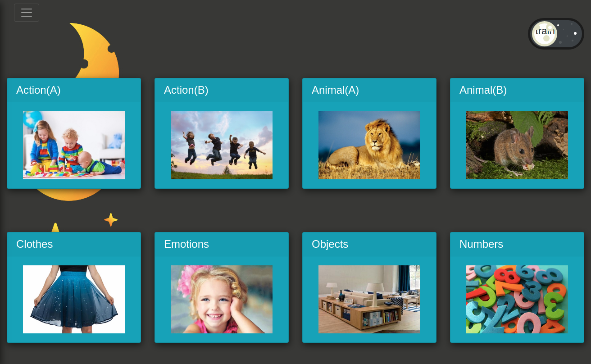Open the hamburger navigation menu
This screenshot has width=591, height=364.
(x=27, y=13)
